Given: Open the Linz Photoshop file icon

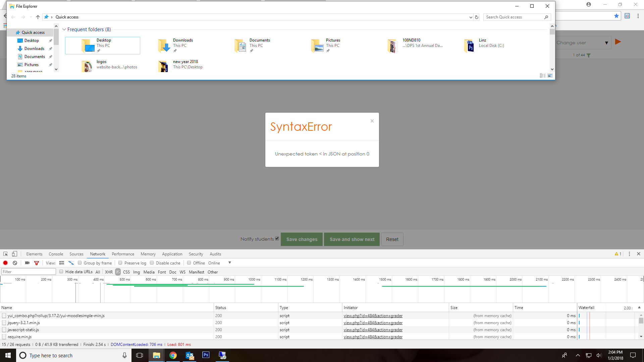Looking at the screenshot, I should point(469,46).
